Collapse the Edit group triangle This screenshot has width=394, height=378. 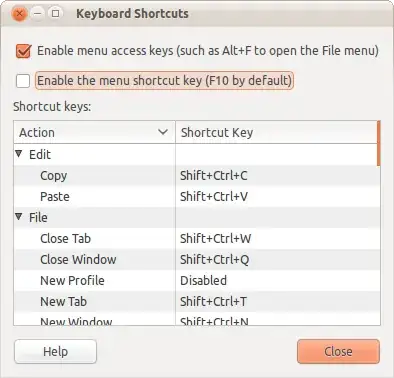click(19, 154)
